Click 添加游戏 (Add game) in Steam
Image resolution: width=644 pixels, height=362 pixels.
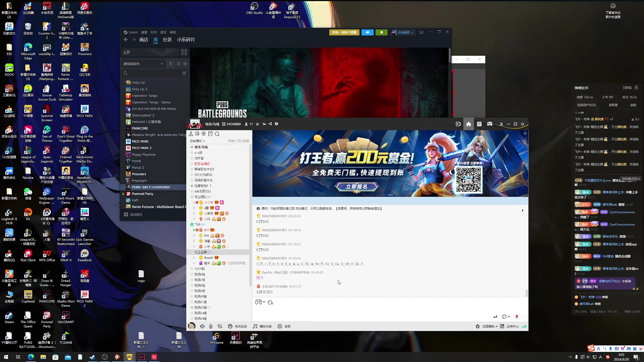click(133, 215)
